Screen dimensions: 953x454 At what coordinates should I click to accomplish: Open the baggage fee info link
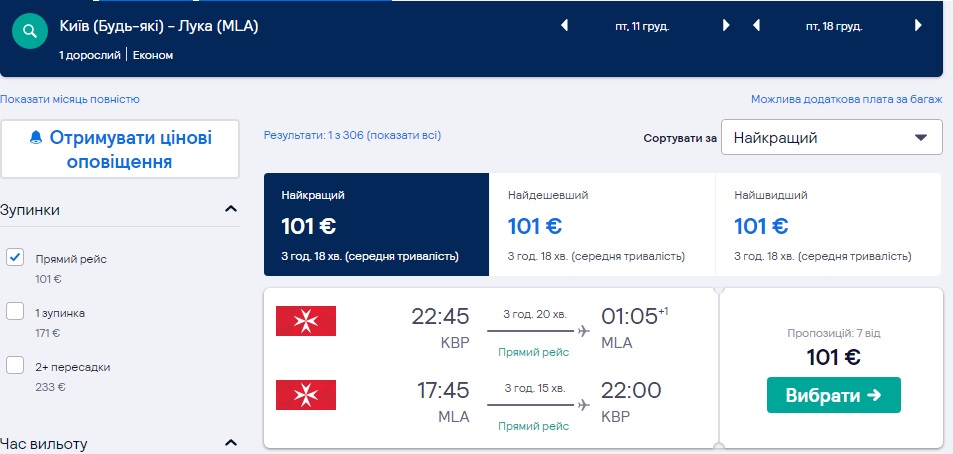click(846, 99)
